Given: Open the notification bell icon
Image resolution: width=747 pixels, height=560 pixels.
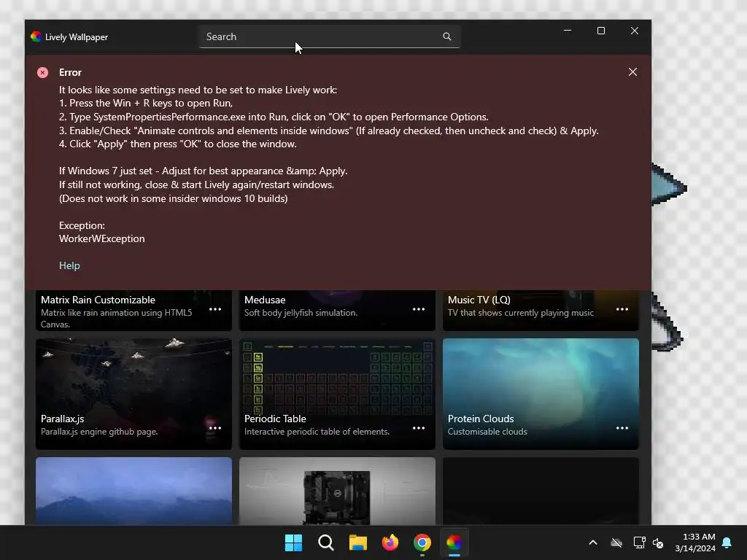Looking at the screenshot, I should (727, 542).
